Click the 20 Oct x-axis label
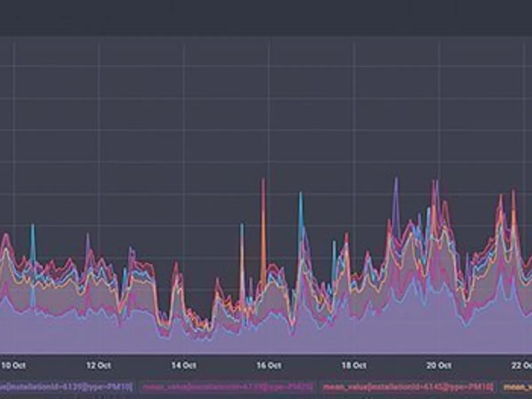The image size is (532, 399). pos(439,366)
